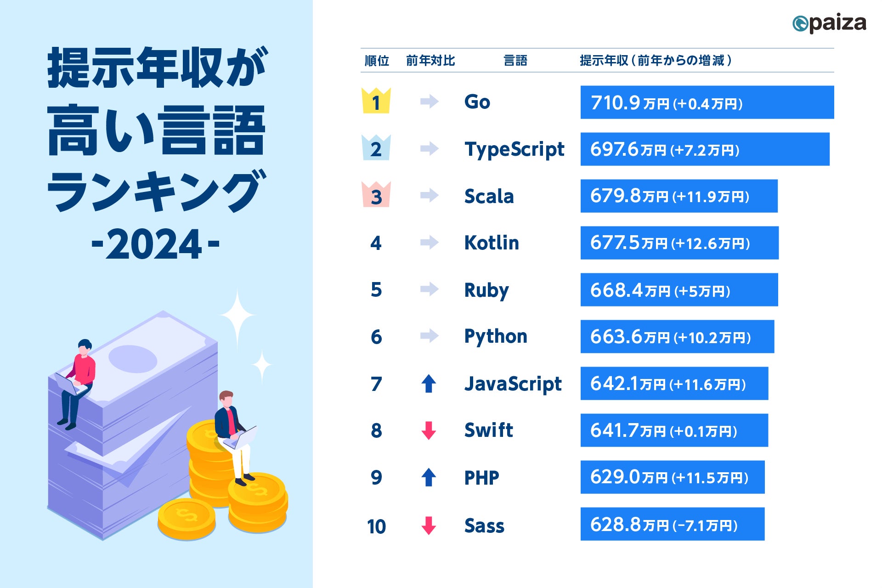
Task: Click the pink crown for rank 3
Action: click(x=376, y=195)
